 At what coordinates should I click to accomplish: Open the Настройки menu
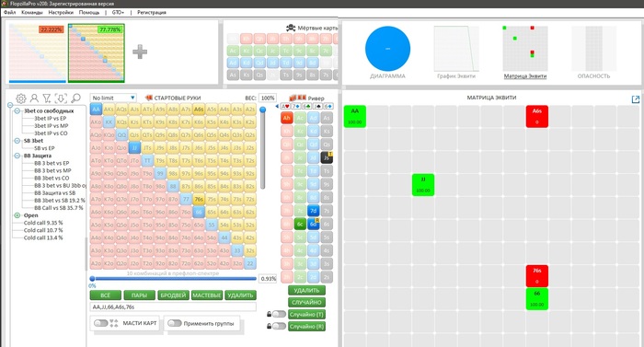click(x=61, y=12)
